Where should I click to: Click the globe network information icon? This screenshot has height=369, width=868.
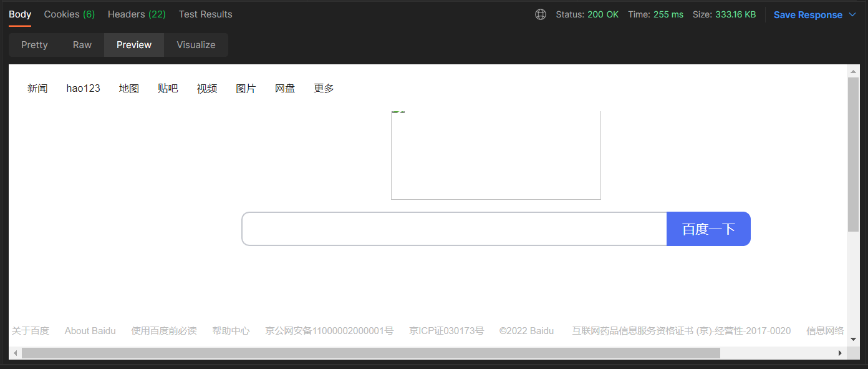[541, 14]
